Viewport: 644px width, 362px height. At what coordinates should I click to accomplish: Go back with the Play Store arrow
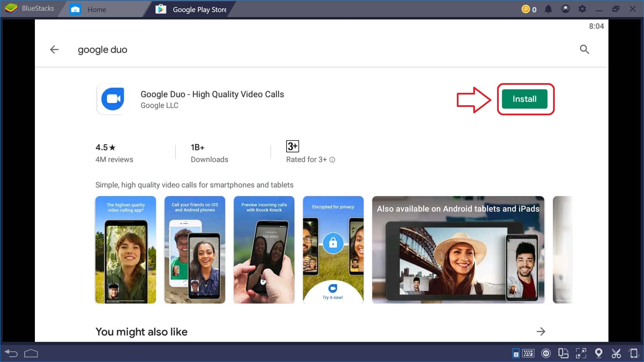pyautogui.click(x=54, y=50)
